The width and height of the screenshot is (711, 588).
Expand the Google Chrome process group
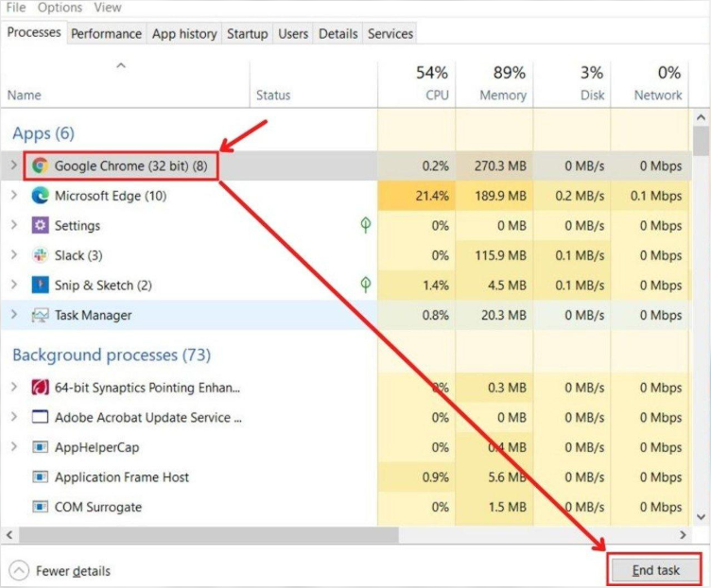click(14, 165)
